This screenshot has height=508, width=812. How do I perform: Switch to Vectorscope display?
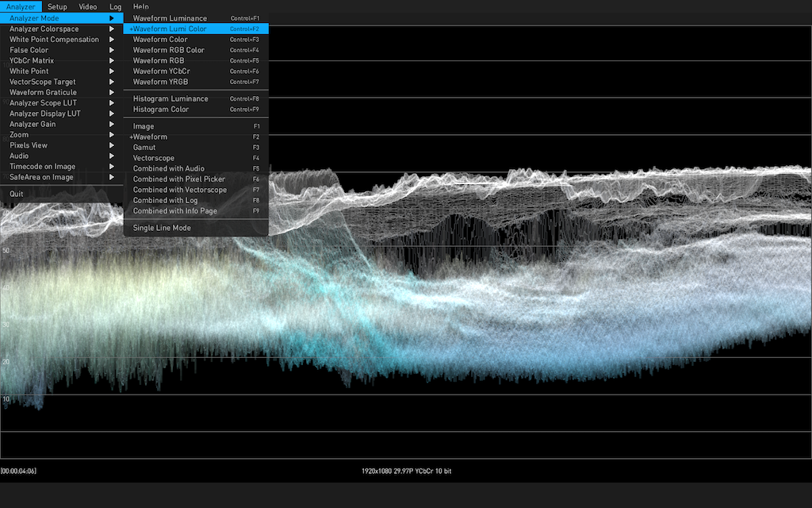(x=153, y=158)
